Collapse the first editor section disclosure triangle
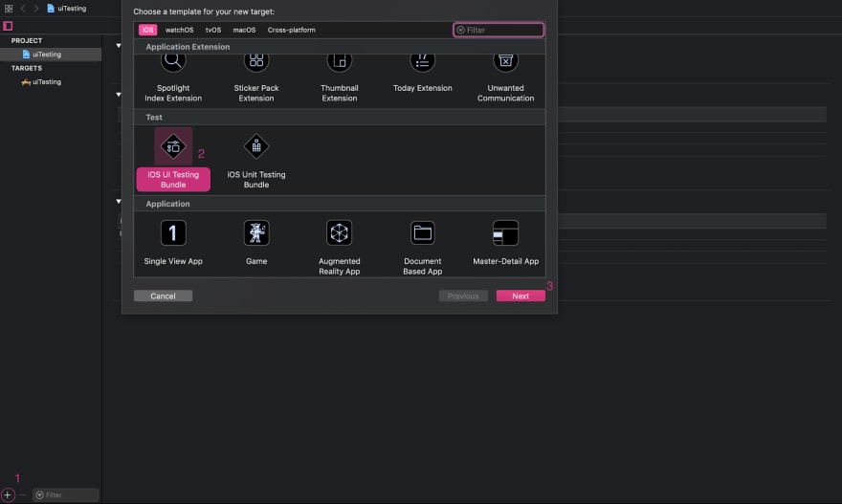Screen dimensions: 842x504 pyautogui.click(x=119, y=46)
